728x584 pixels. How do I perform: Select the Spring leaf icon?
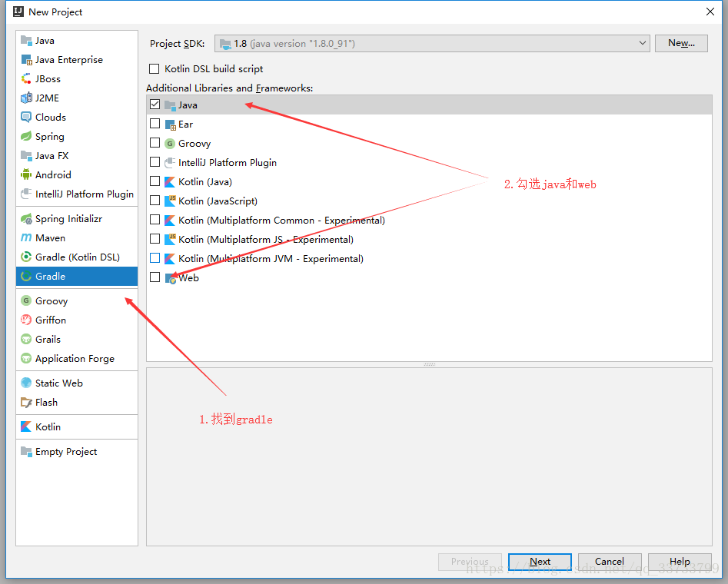[x=26, y=137]
